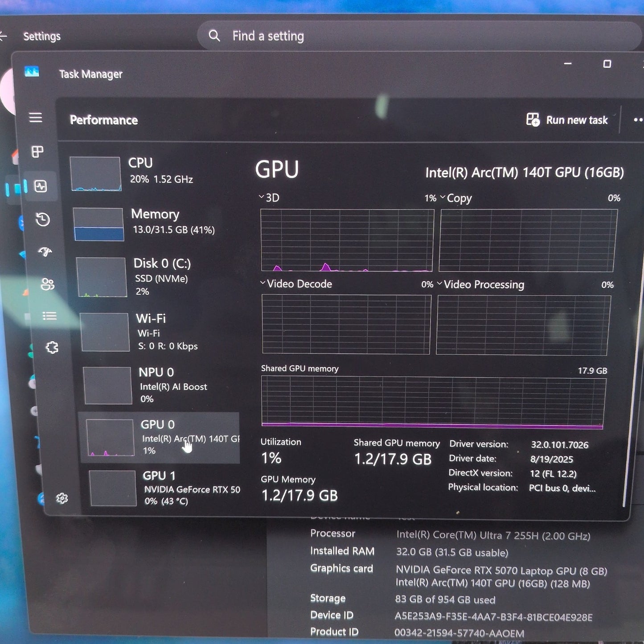Click the Physical location PCI bus value

click(x=562, y=488)
